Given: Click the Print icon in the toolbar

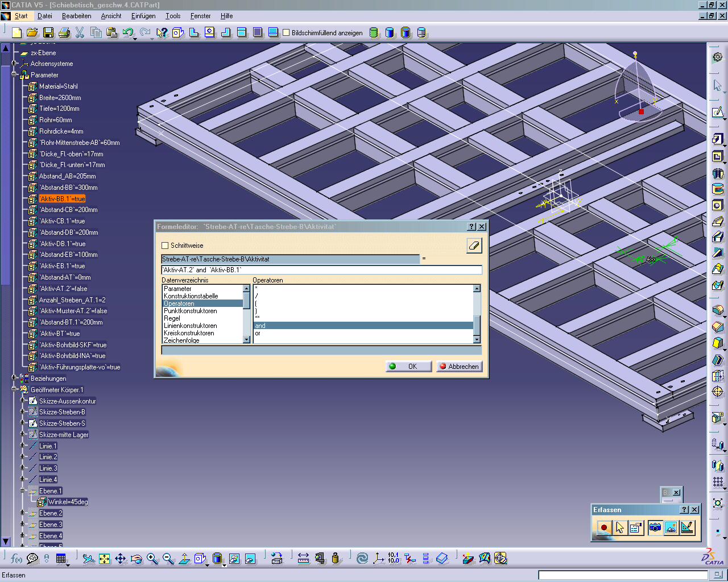Looking at the screenshot, I should tap(64, 33).
